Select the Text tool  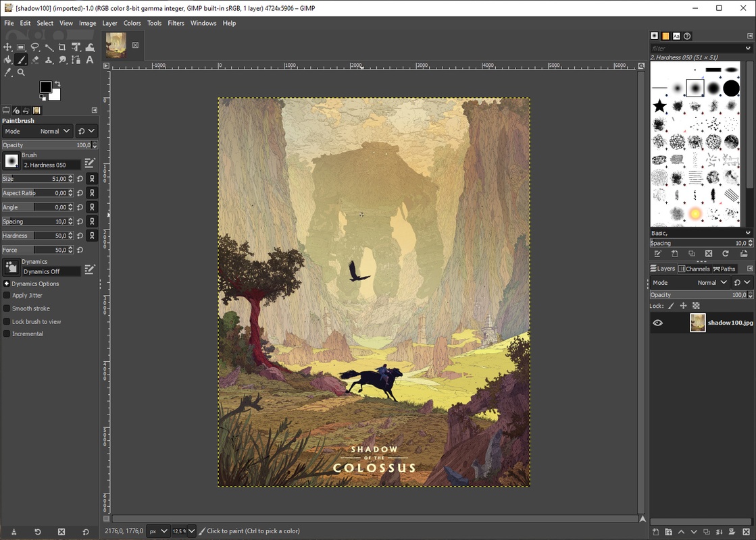coord(89,60)
